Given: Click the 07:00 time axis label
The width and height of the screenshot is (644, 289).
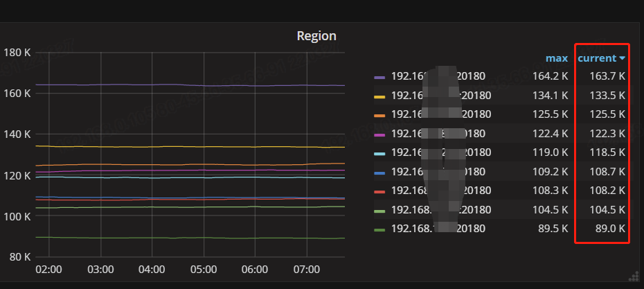Looking at the screenshot, I should click(307, 270).
